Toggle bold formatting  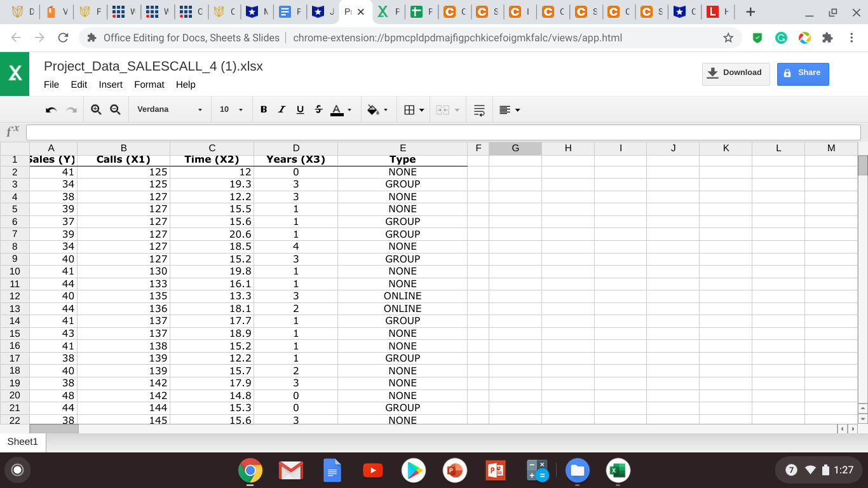click(x=264, y=109)
